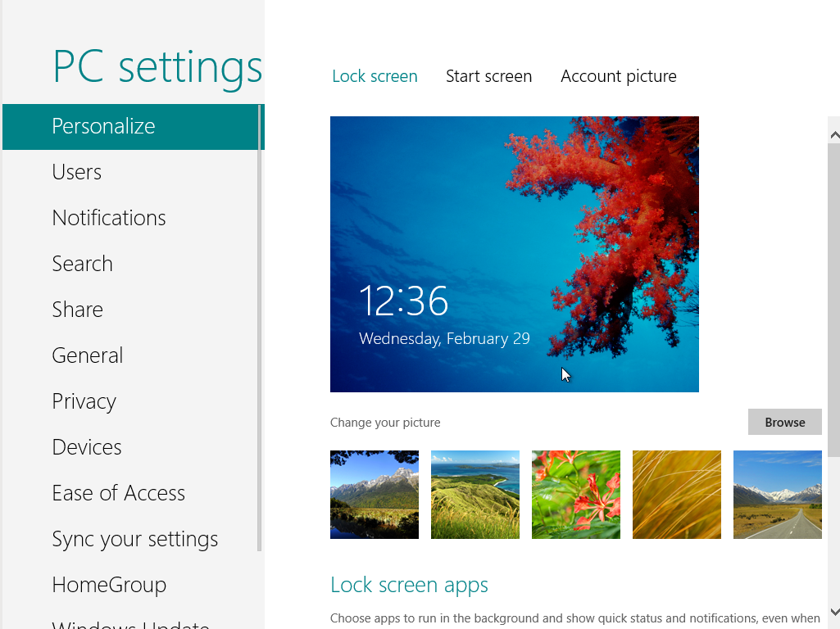Go to Sync your settings
The width and height of the screenshot is (840, 629).
[x=135, y=539]
